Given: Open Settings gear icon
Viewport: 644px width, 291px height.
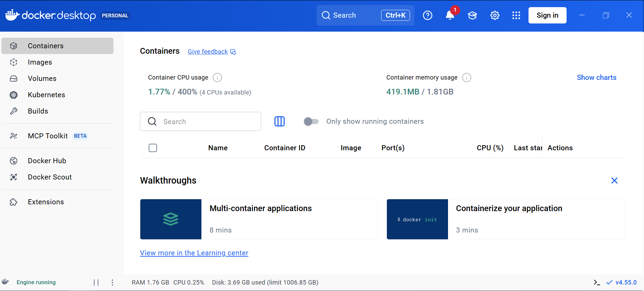Looking at the screenshot, I should [x=495, y=15].
